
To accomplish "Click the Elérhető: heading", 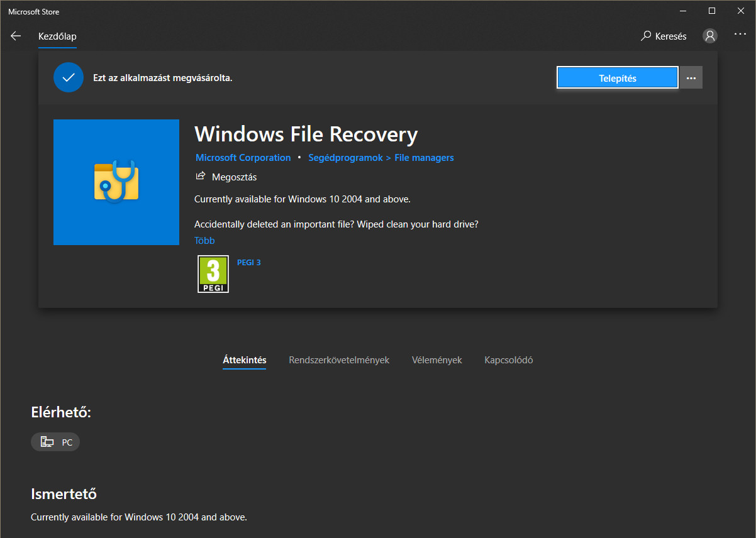I will pos(61,413).
